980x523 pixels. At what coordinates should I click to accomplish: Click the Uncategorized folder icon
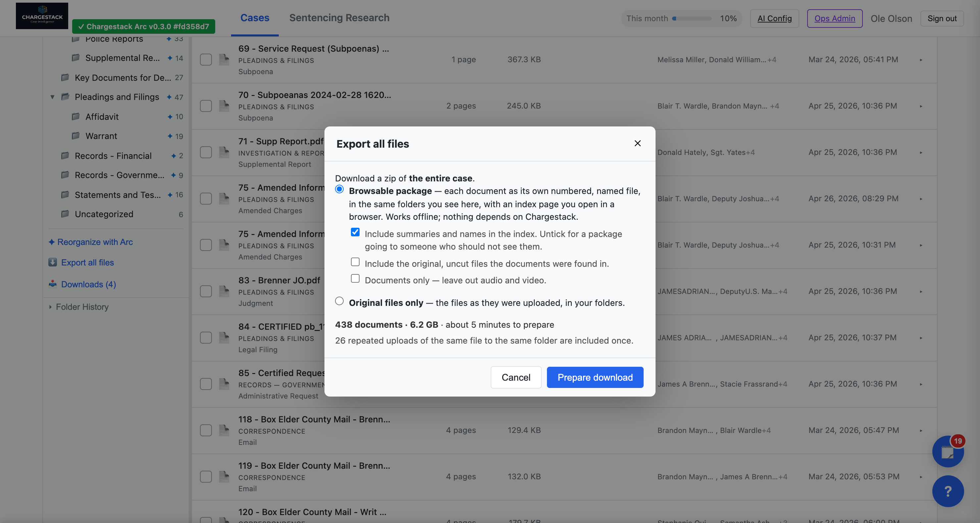coord(65,214)
